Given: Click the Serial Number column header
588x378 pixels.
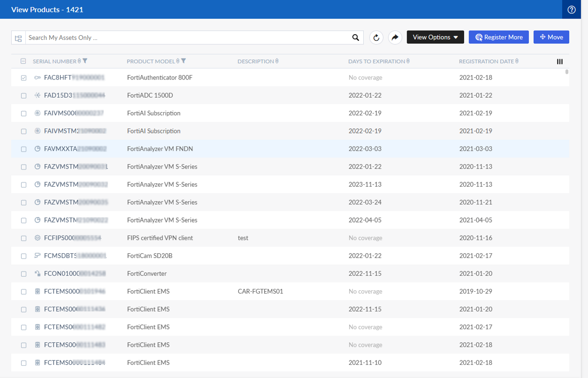Looking at the screenshot, I should [x=54, y=61].
